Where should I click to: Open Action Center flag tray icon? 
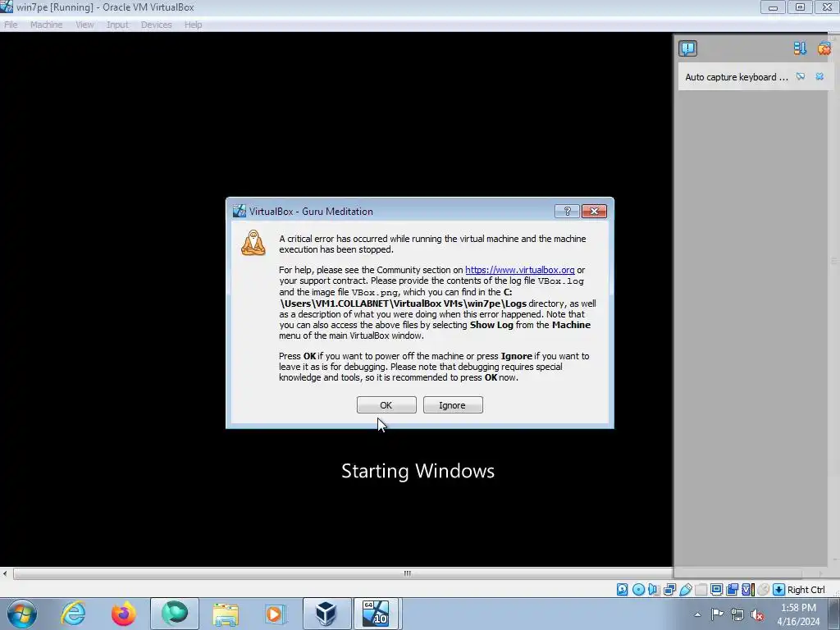click(x=717, y=614)
